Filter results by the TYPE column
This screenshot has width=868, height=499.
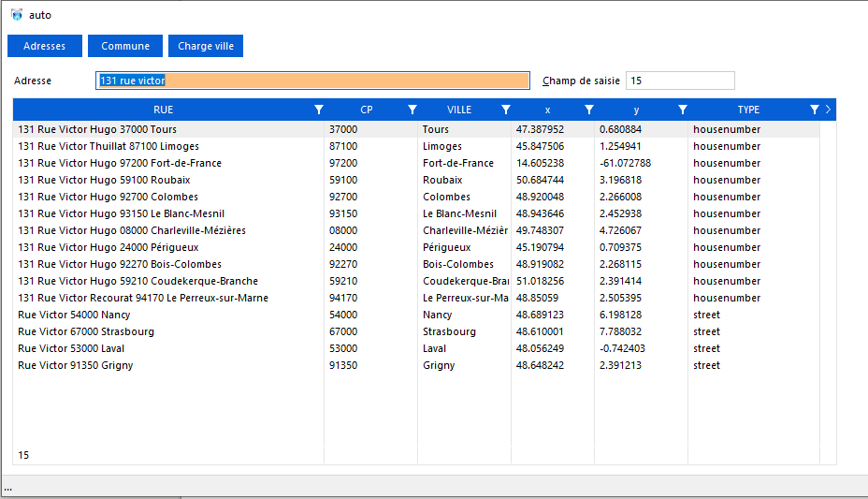pyautogui.click(x=815, y=110)
